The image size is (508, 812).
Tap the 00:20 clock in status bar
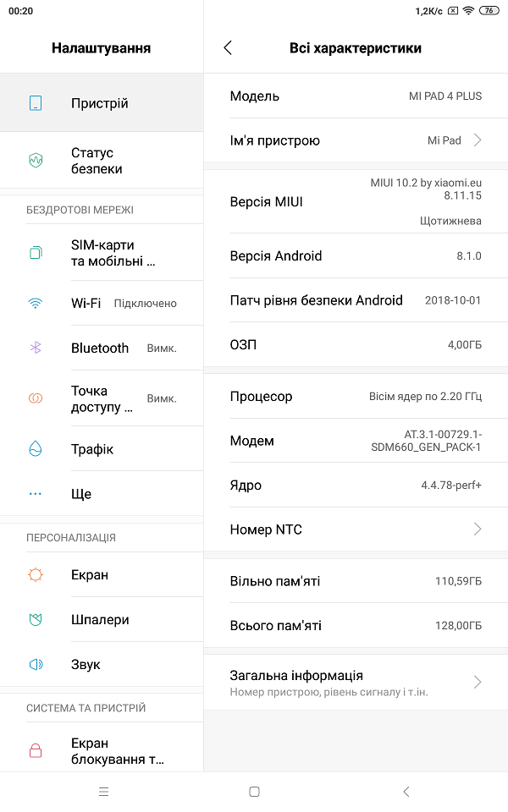click(x=20, y=11)
